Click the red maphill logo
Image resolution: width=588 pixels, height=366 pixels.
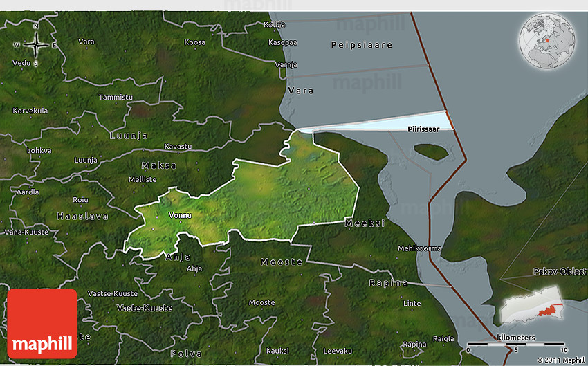(x=42, y=323)
